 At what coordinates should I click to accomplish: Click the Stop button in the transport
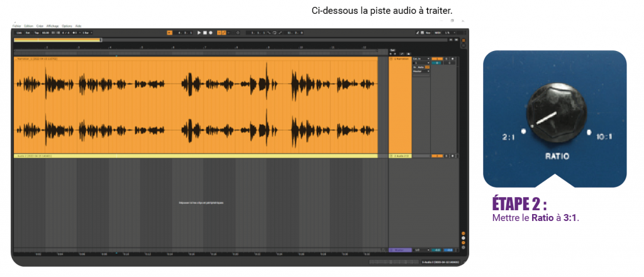[205, 33]
